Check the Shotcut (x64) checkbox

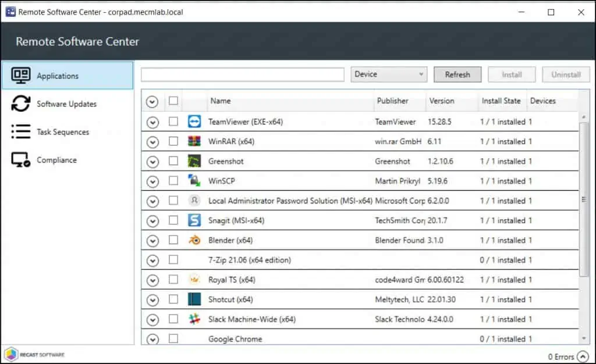click(173, 299)
